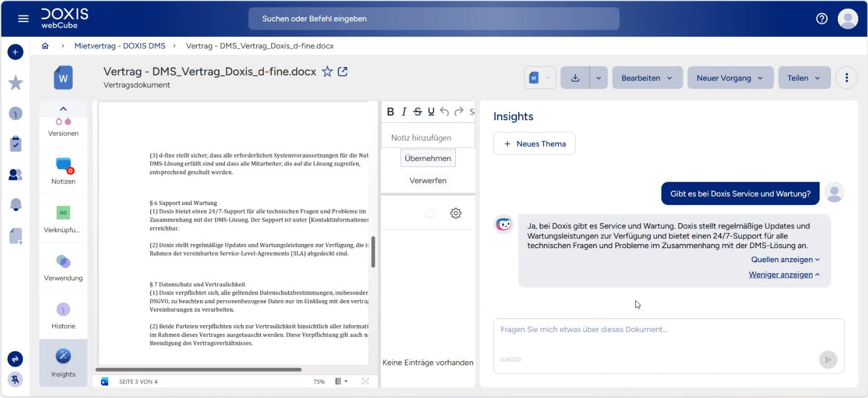Click Verwerfen to discard the note
The image size is (868, 398).
point(428,181)
